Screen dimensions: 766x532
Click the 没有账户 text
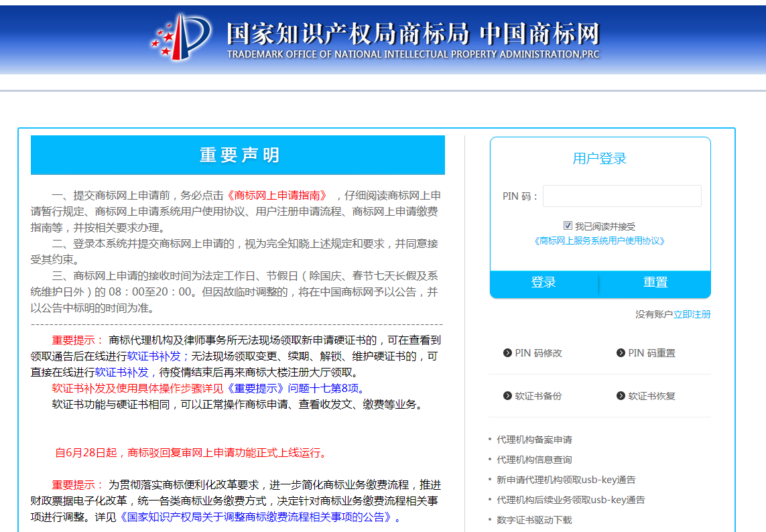(x=654, y=314)
